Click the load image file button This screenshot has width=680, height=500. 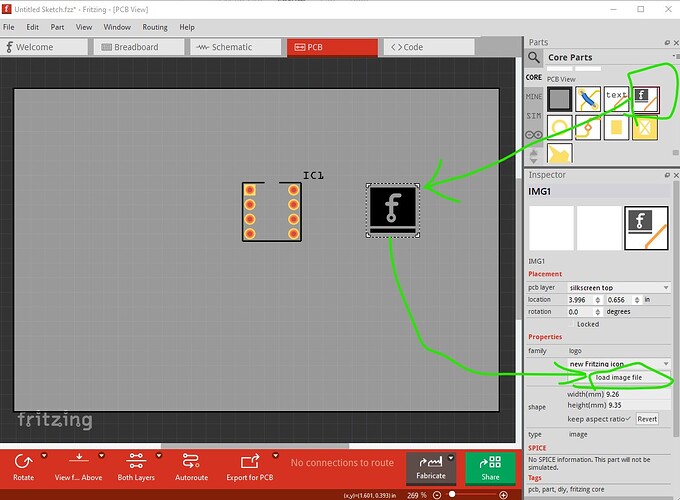click(x=619, y=377)
